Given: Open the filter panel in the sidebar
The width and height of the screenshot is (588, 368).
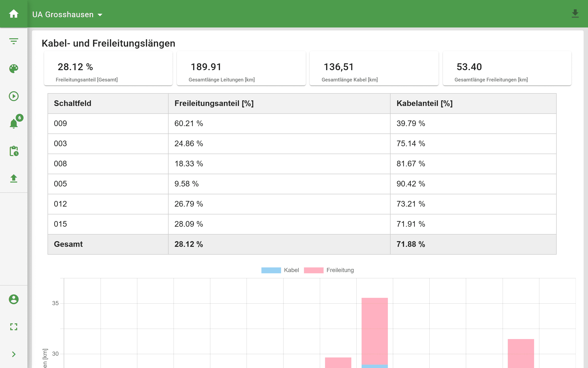Looking at the screenshot, I should pyautogui.click(x=14, y=41).
